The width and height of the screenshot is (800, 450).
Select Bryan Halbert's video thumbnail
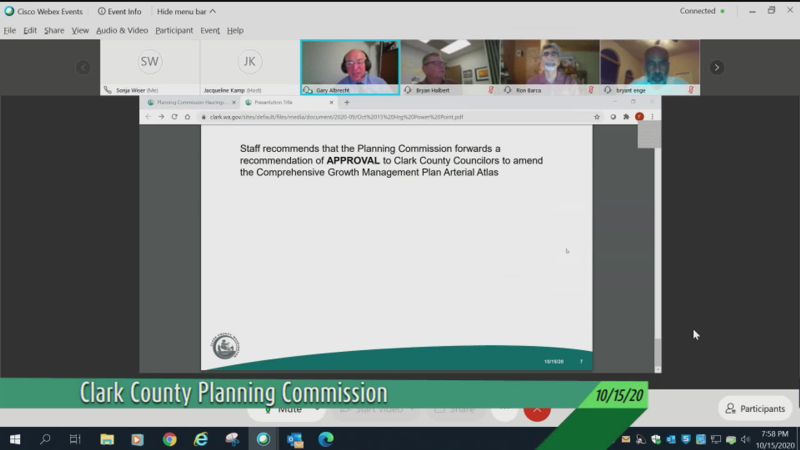click(x=450, y=66)
